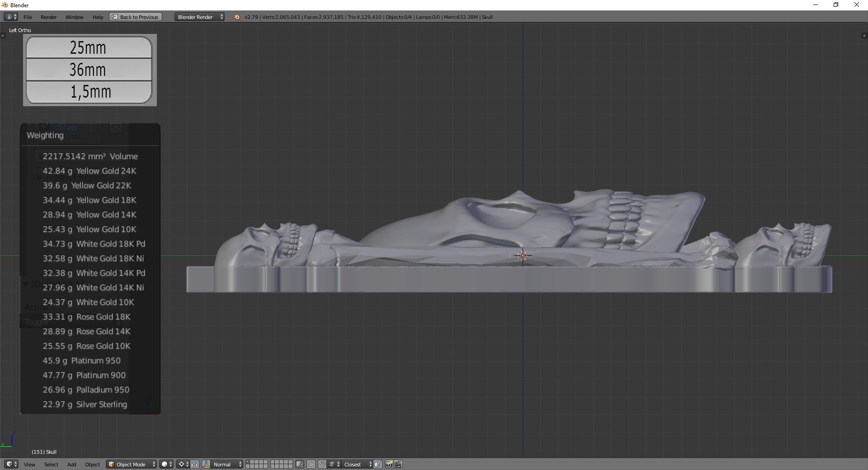Render the OpenGL viewport image
The image size is (868, 470).
pos(389,464)
